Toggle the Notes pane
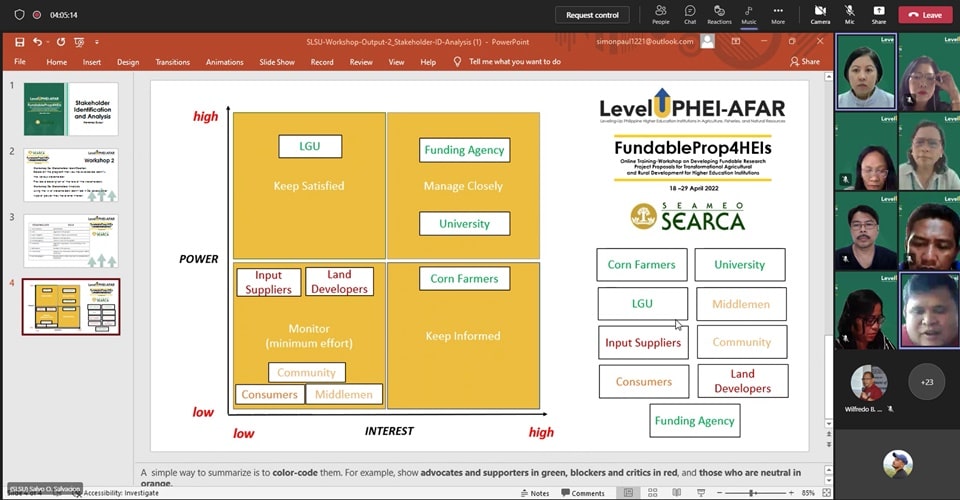 click(x=534, y=493)
